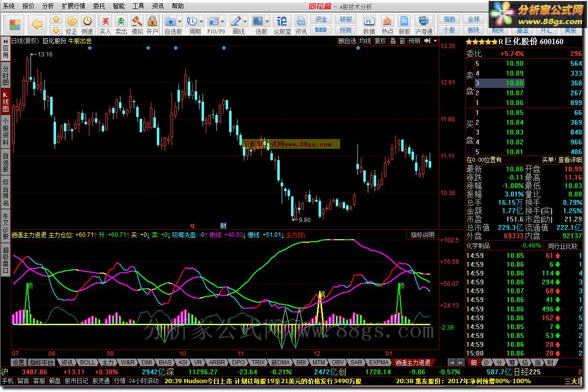Image resolution: width=588 pixels, height=392 pixels.
Task: Open the 帮助 menu
Action: pyautogui.click(x=178, y=6)
